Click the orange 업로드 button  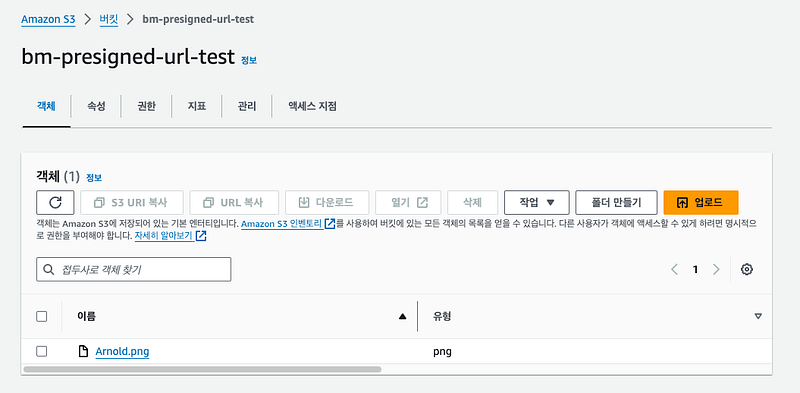[701, 203]
